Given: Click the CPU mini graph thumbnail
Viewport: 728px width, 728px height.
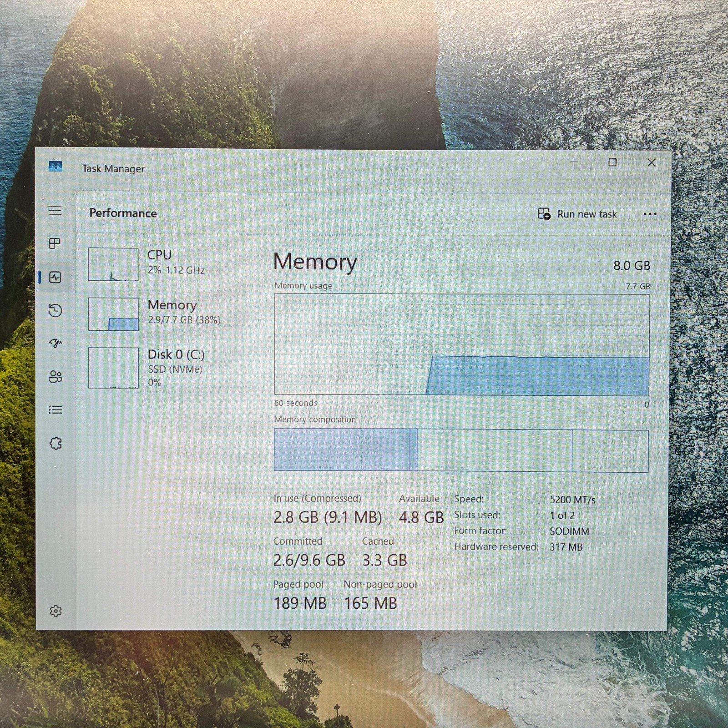Looking at the screenshot, I should 113,264.
